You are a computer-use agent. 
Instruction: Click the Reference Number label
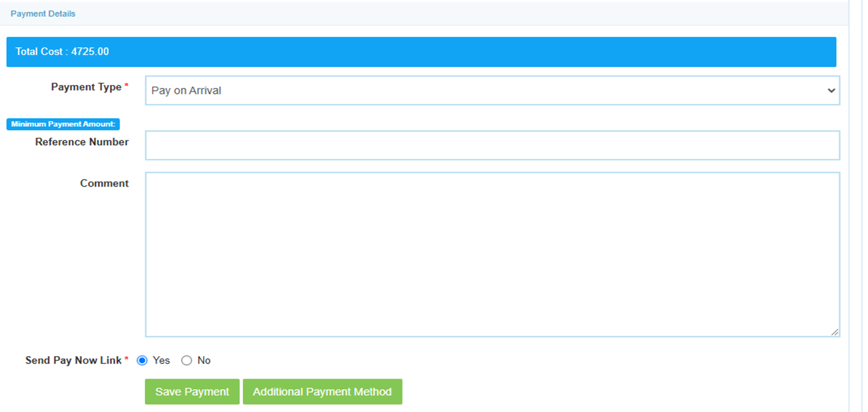[82, 142]
